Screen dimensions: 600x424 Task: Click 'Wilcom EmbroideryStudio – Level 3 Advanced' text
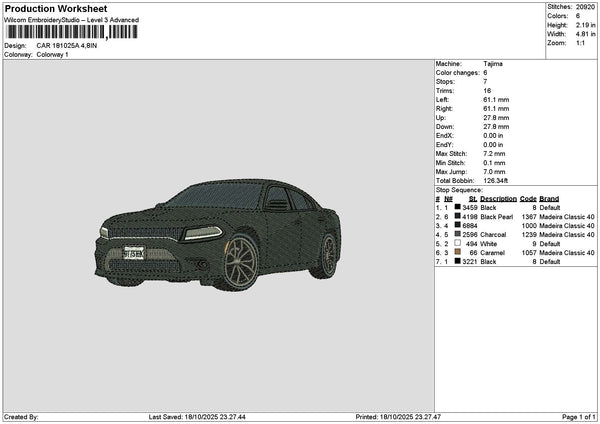tap(72, 20)
